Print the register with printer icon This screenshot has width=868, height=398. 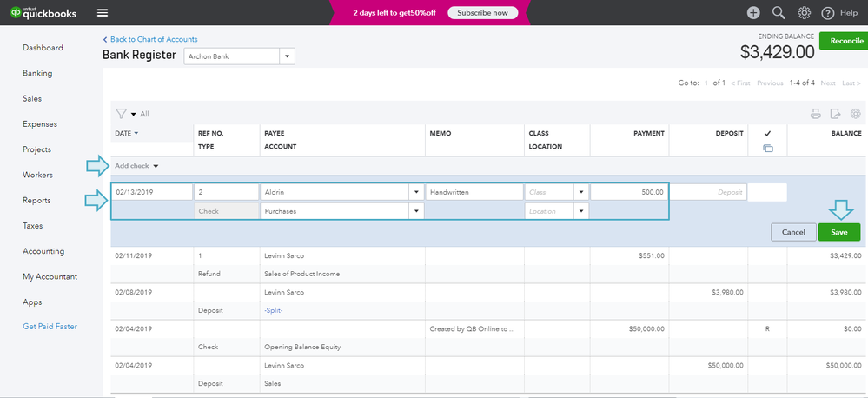click(815, 114)
